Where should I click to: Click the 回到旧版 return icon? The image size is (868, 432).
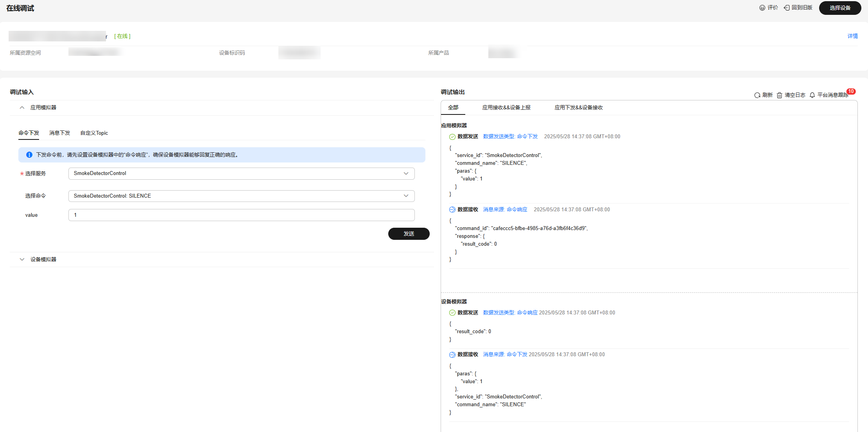click(787, 8)
